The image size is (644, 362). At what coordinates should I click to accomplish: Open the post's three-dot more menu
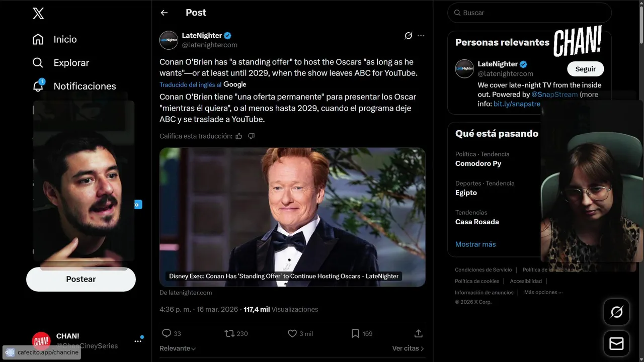[421, 36]
